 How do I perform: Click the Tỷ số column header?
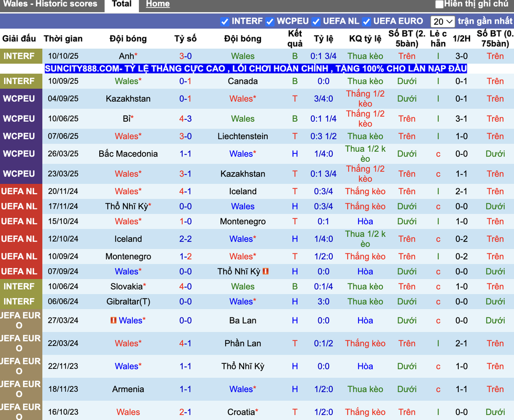click(185, 39)
